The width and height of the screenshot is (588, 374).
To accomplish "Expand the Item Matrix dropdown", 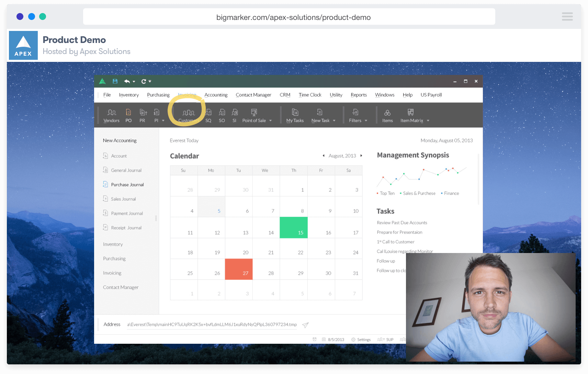I will [x=428, y=121].
